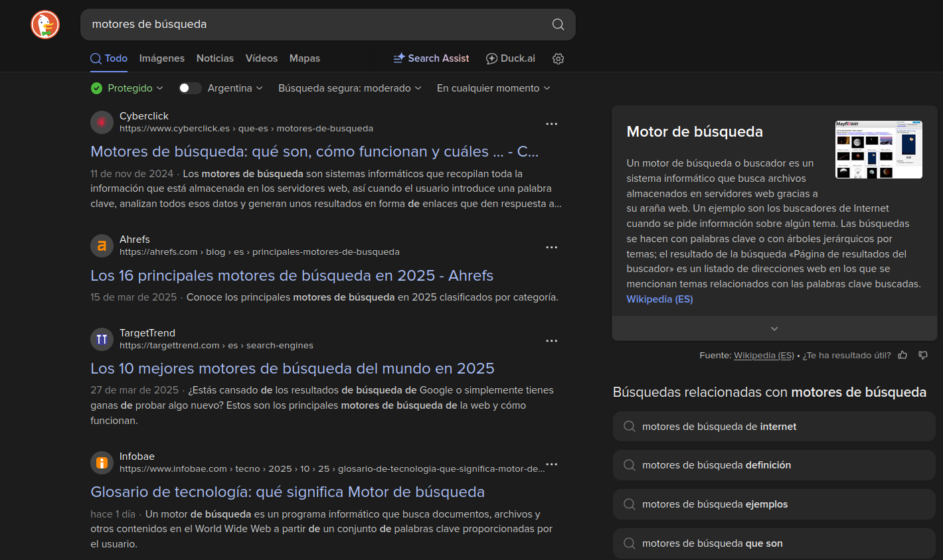Open the three-dot menu on Cyberclick result

(551, 123)
